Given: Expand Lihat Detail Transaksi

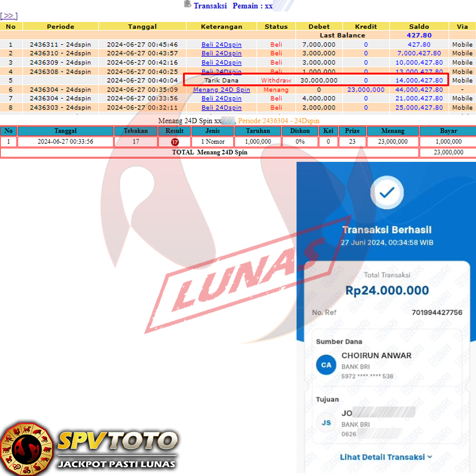Looking at the screenshot, I should coord(382,457).
